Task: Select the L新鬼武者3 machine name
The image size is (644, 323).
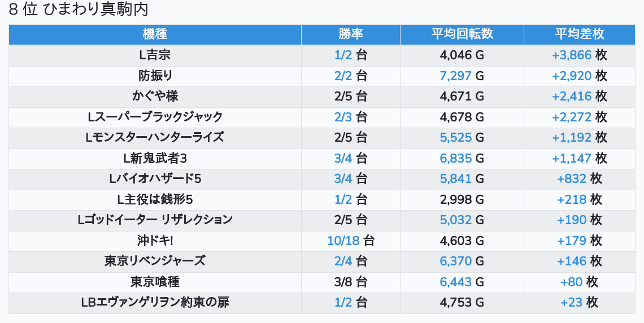Action: coord(155,158)
